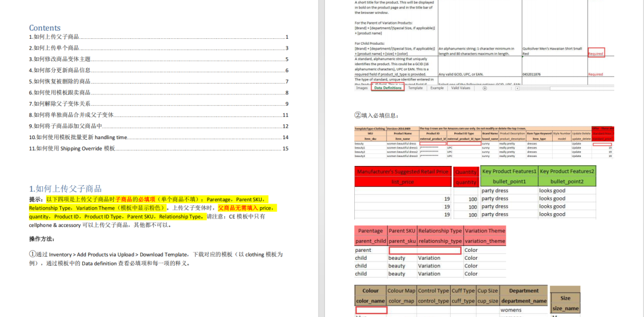
Task: Jump to 6.如何使用模板跟卖商品
Action: click(x=159, y=93)
